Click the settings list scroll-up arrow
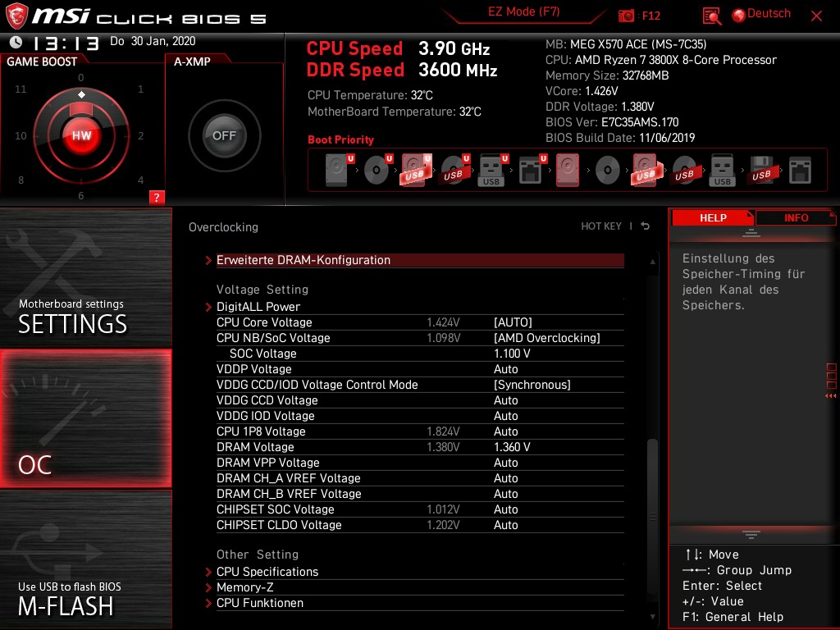840x630 pixels. (652, 262)
